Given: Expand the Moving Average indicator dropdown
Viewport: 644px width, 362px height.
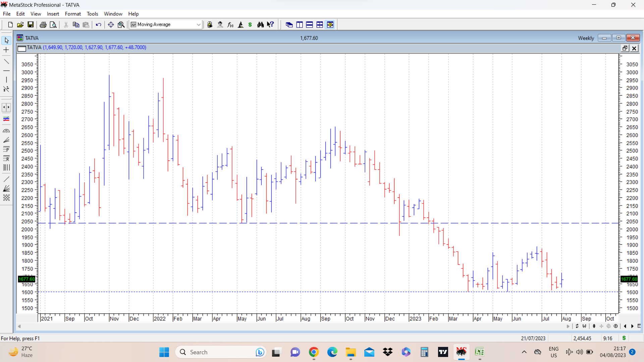Looking at the screenshot, I should click(199, 24).
